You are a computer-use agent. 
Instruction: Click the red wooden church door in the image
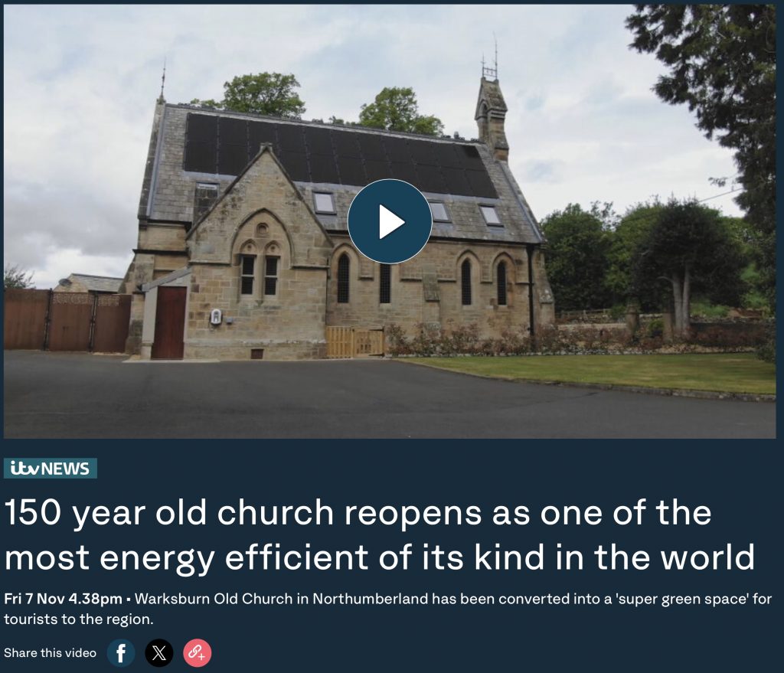point(168,322)
